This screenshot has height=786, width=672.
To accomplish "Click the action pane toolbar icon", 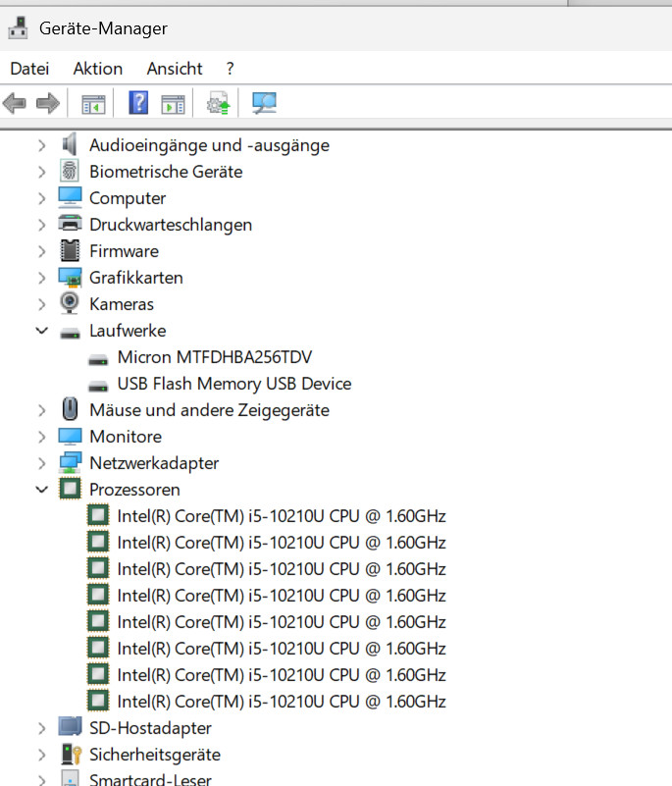I will (x=173, y=103).
